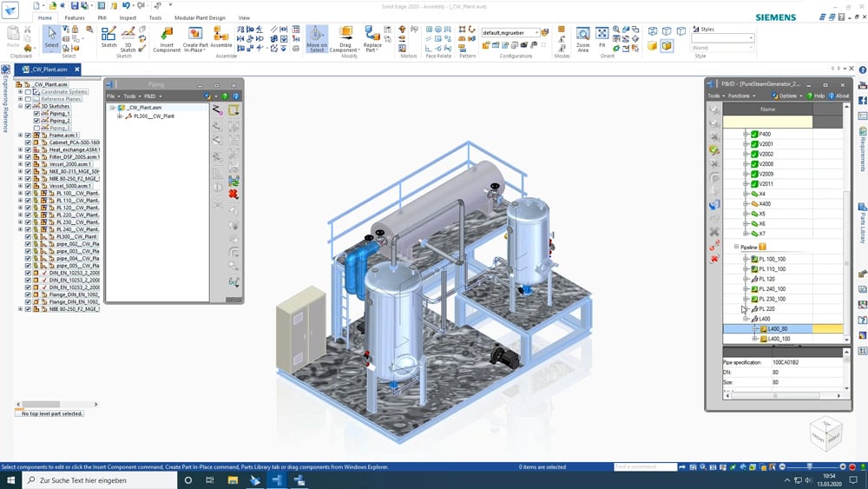The image size is (868, 489).
Task: Click the zoom slider in status bar
Action: tap(810, 466)
